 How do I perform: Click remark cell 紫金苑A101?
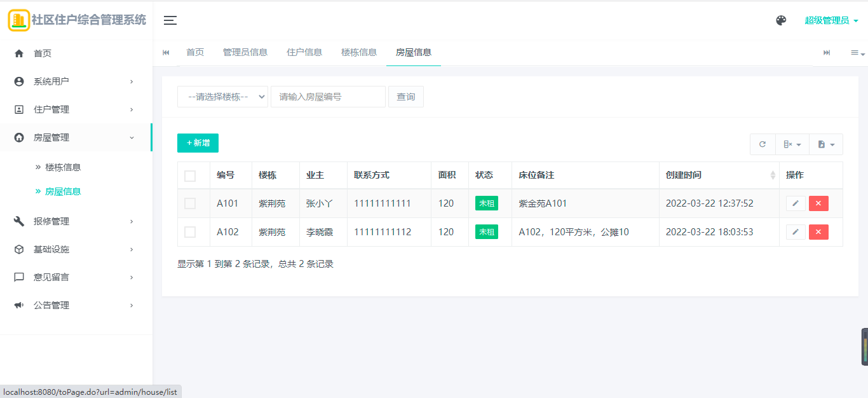(543, 203)
